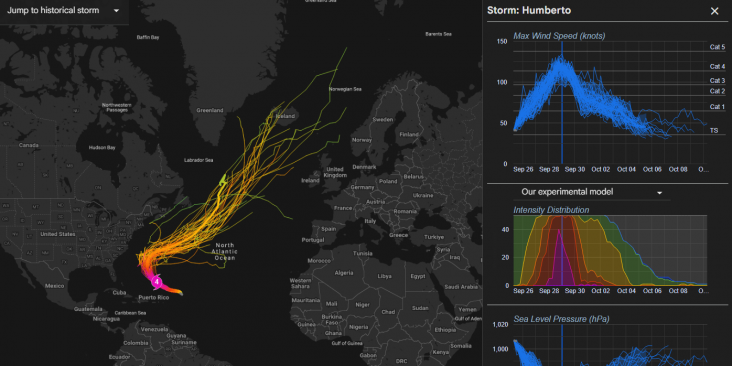Click the North Atlantic Ocean map label
Screen dimensions: 732x366
[225, 252]
